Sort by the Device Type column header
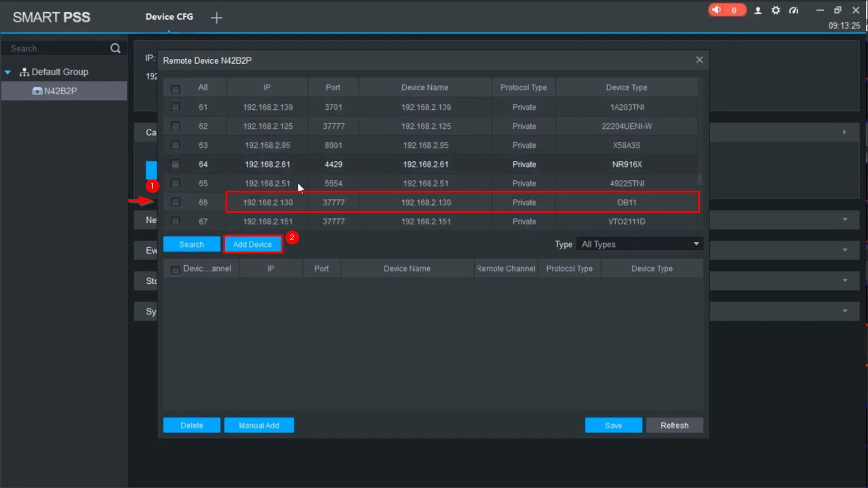 pos(626,87)
